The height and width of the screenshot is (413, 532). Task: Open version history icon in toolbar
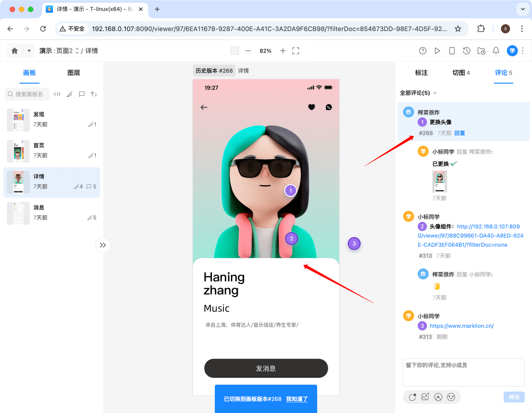tap(467, 51)
